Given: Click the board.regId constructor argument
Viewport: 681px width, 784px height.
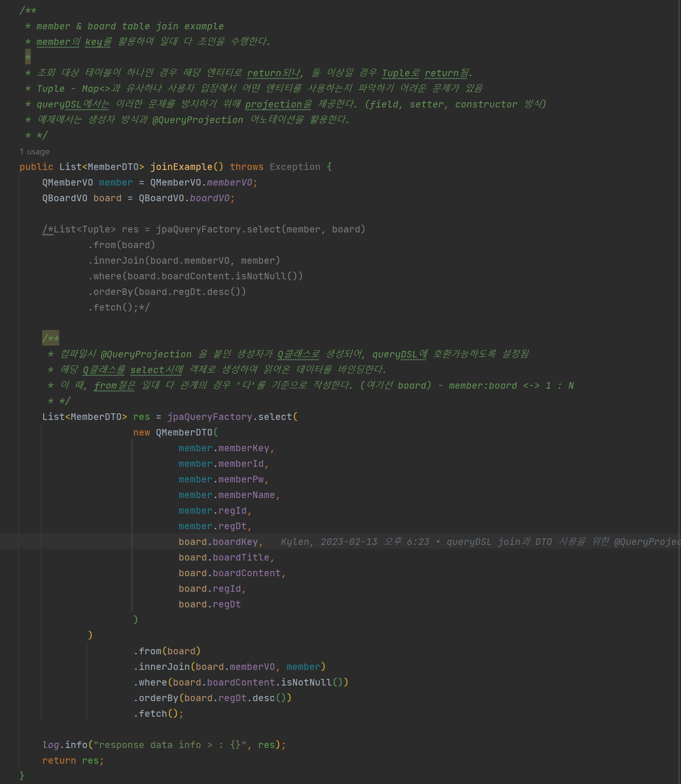Looking at the screenshot, I should 210,588.
